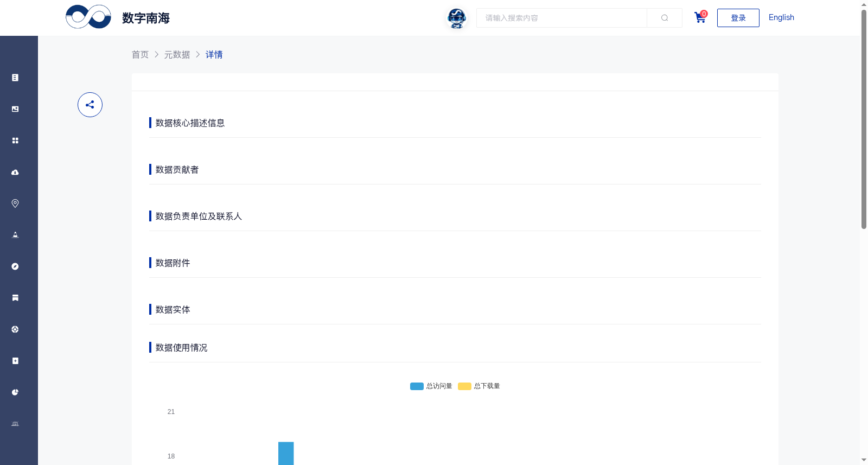Open the map location pin sidebar icon

pyautogui.click(x=15, y=203)
